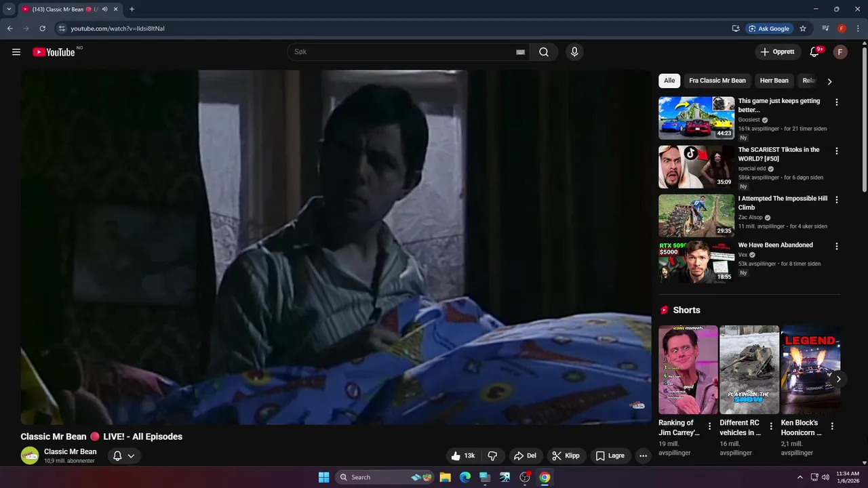The height and width of the screenshot is (488, 868).
Task: Reload the page in Chrome
Action: (x=42, y=28)
